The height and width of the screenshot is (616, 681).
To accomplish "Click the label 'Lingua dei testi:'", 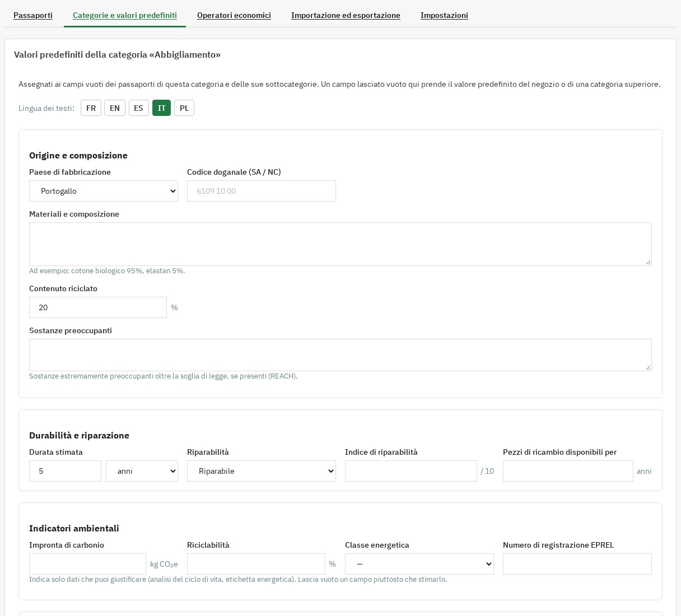I will (46, 108).
